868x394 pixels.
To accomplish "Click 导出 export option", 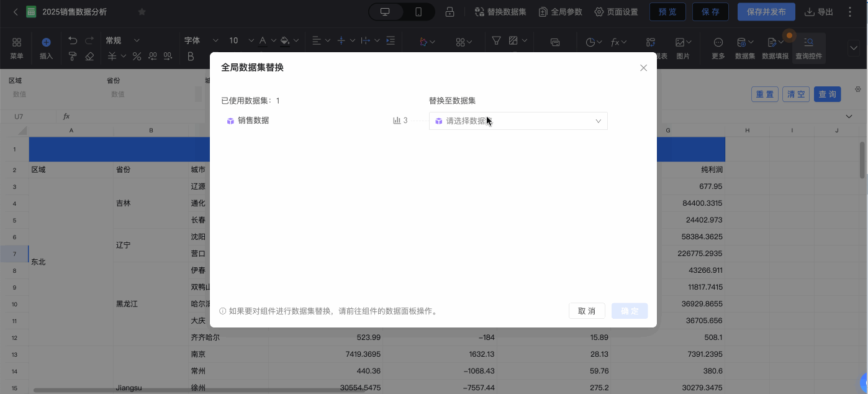I will tap(819, 12).
